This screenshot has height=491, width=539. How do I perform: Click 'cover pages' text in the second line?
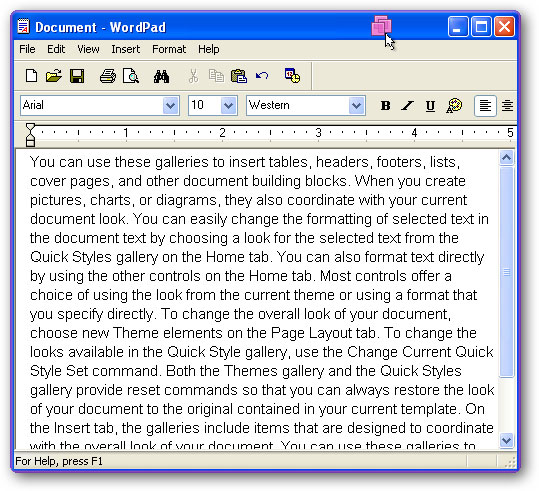click(70, 182)
